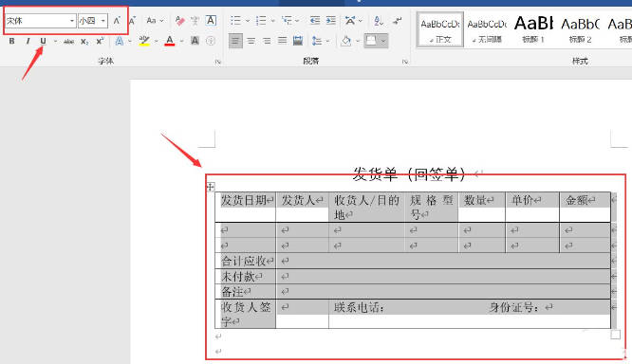Open text effects dropdown arrow
This screenshot has height=364, width=632.
pyautogui.click(x=130, y=41)
